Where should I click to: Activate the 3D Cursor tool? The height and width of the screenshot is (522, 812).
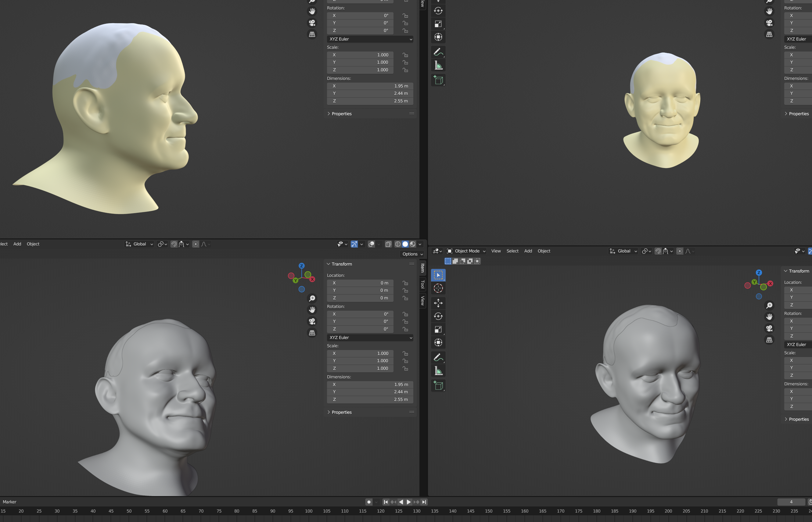[438, 288]
